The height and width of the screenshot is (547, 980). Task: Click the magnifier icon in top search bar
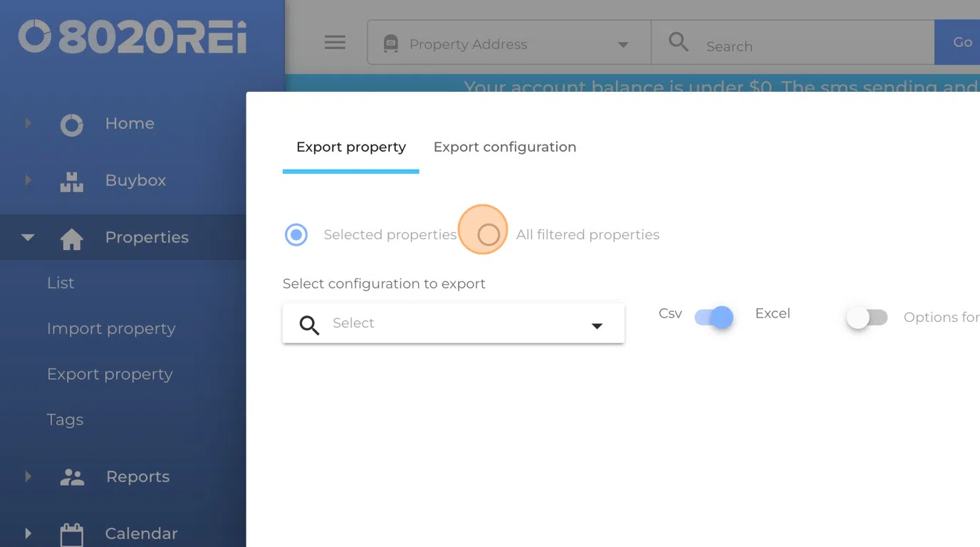679,42
